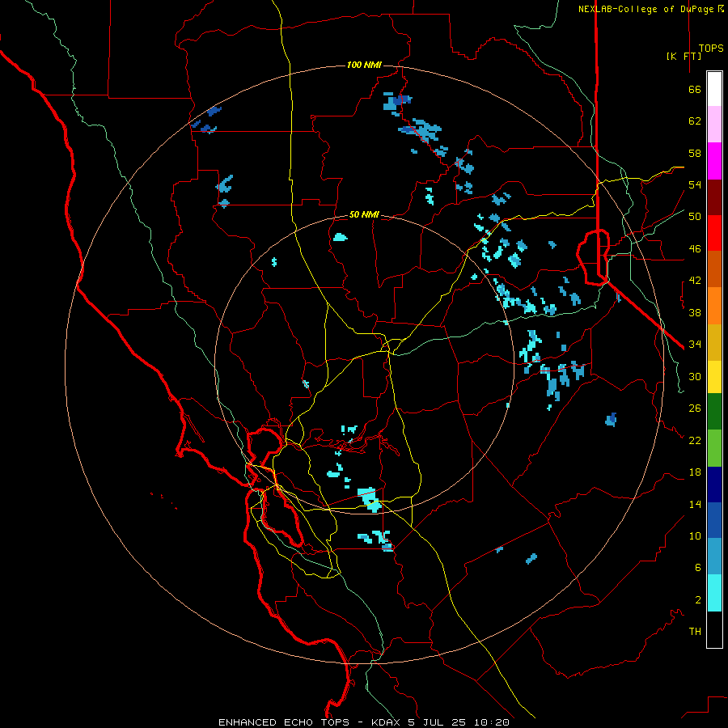Click the 66 value on the scale
Viewport: 728px width, 728px height.
(x=695, y=89)
